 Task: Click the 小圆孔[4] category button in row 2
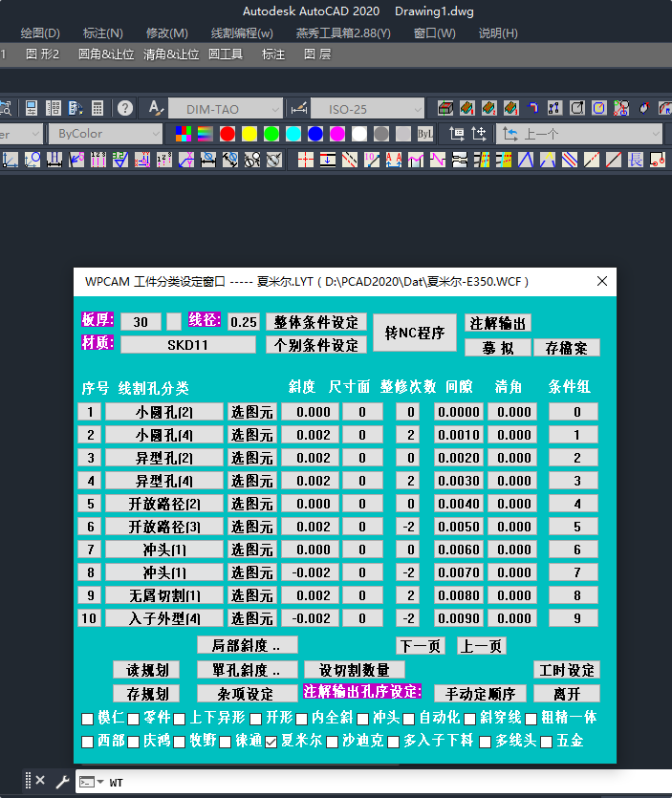163,435
